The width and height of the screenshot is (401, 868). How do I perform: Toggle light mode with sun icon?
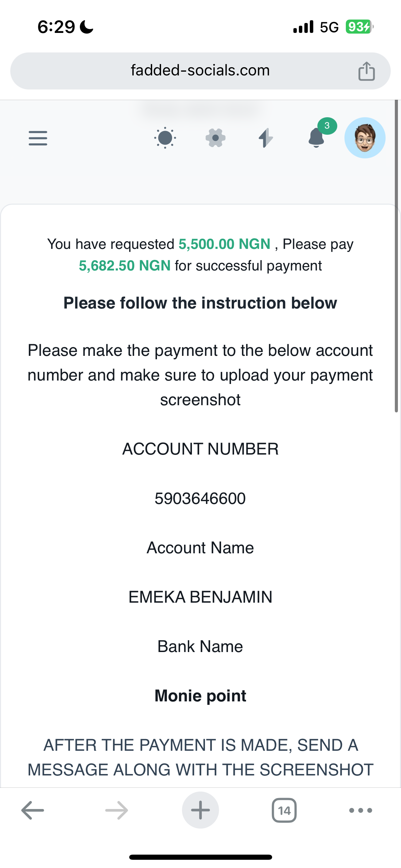tap(165, 138)
